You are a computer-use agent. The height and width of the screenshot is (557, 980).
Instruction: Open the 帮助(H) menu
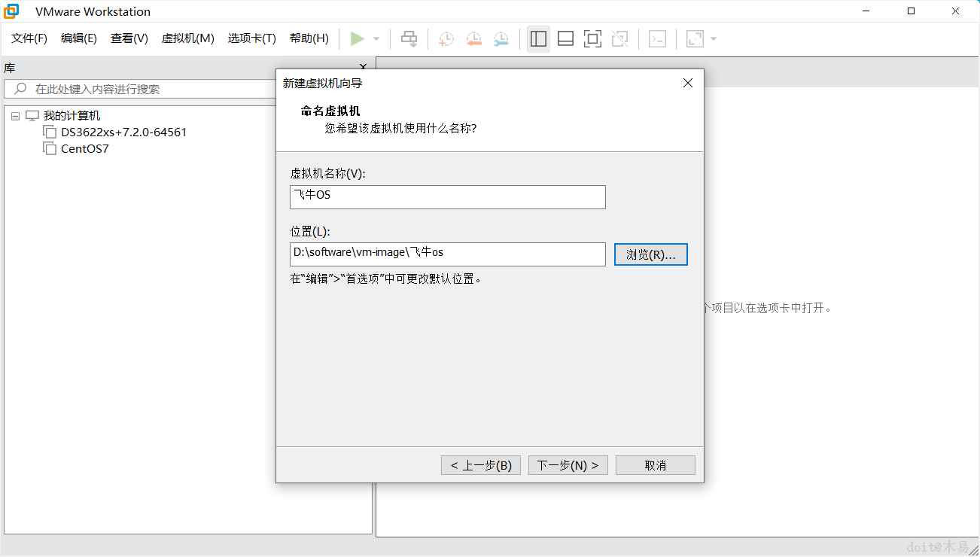pyautogui.click(x=309, y=38)
